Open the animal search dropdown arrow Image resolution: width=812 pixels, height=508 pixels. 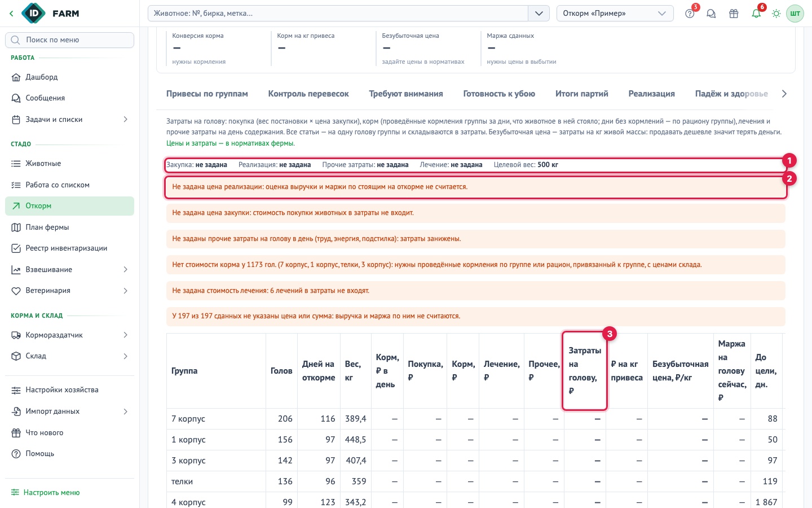pos(539,14)
